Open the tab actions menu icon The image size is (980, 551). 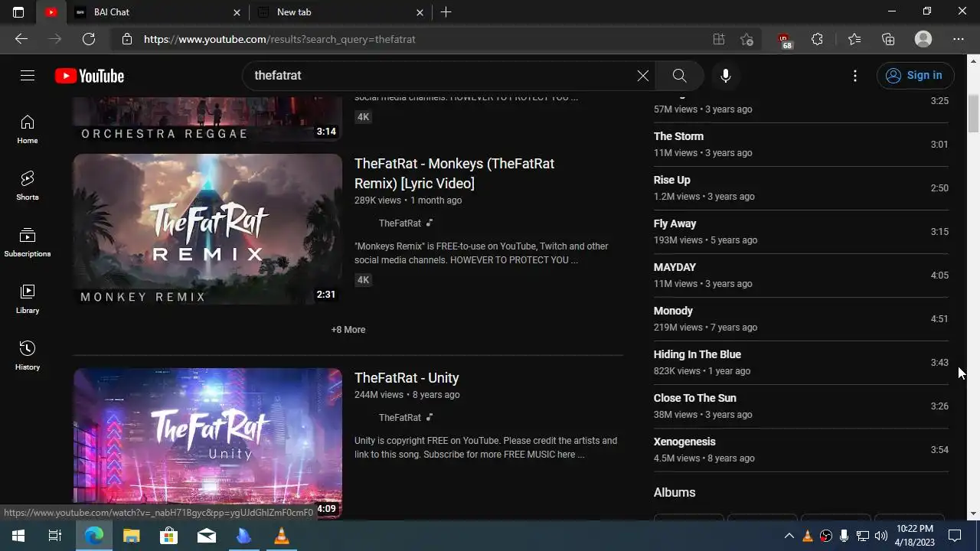click(x=18, y=12)
